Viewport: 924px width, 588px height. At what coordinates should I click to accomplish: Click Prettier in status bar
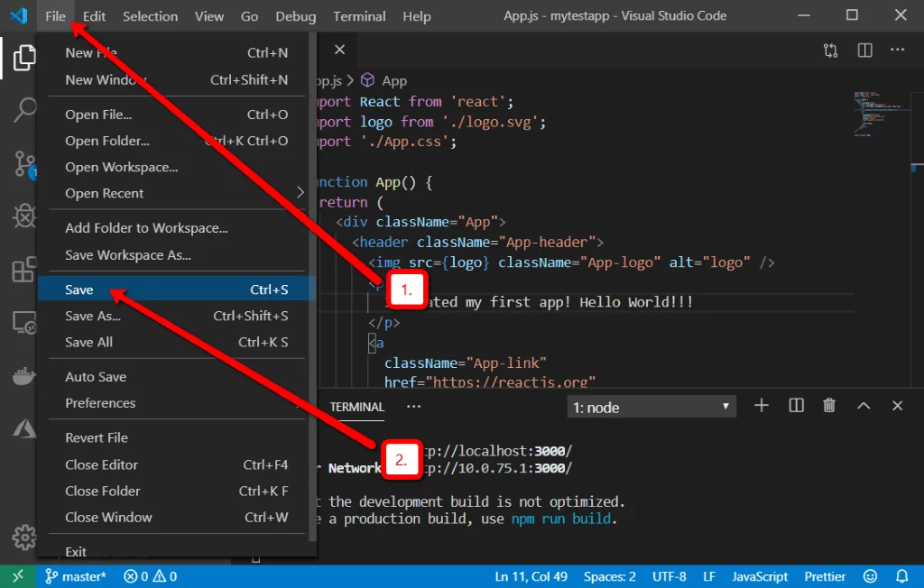tap(825, 576)
